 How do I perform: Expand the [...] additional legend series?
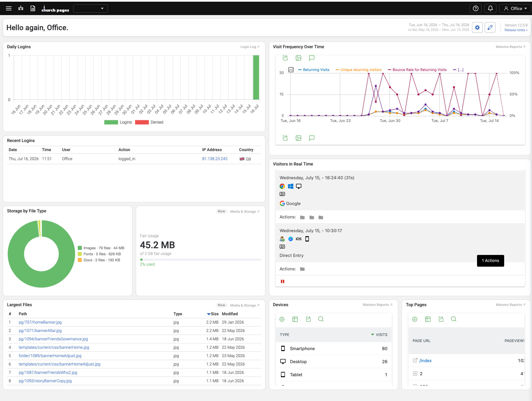(458, 70)
